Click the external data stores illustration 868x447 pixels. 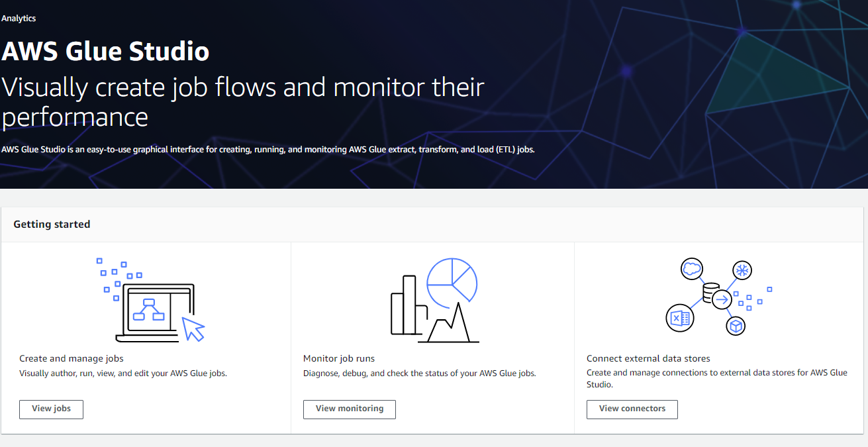(718, 297)
